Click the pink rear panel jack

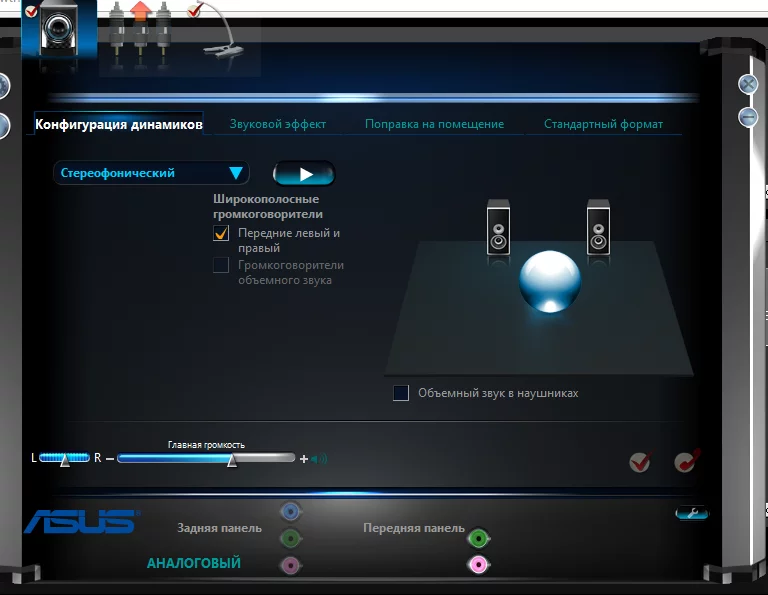[290, 566]
